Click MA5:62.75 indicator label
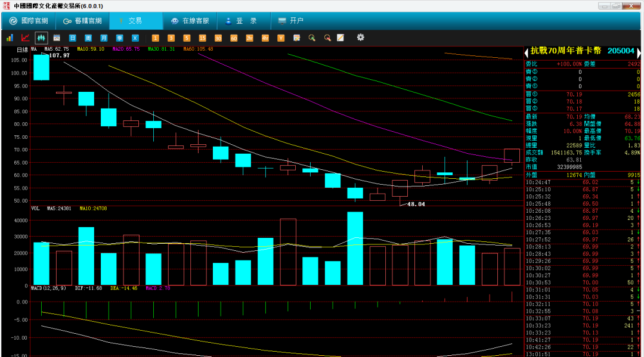644x357 pixels. (57, 49)
